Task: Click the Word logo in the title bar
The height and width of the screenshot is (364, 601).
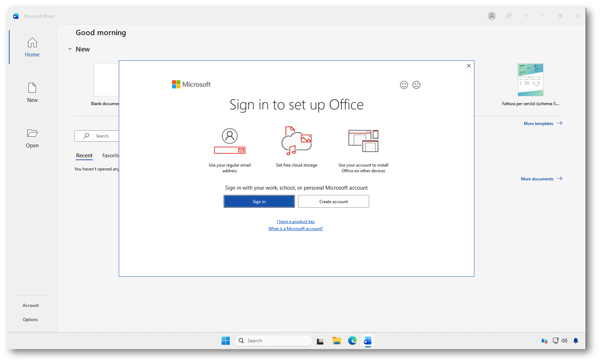Action: (x=16, y=16)
